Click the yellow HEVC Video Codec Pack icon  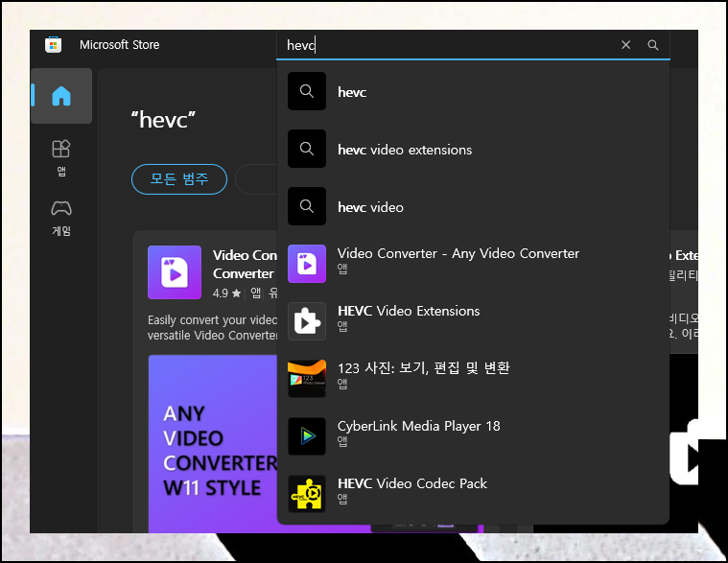(306, 494)
